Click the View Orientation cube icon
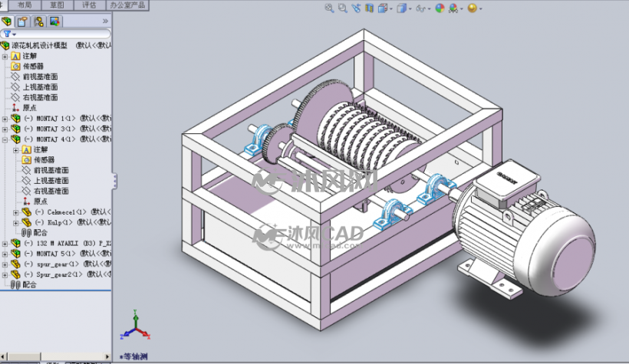629x364 pixels. point(383,8)
